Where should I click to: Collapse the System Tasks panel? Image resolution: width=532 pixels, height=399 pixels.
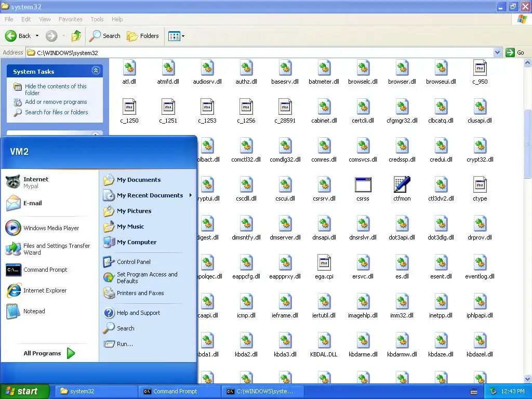(96, 71)
